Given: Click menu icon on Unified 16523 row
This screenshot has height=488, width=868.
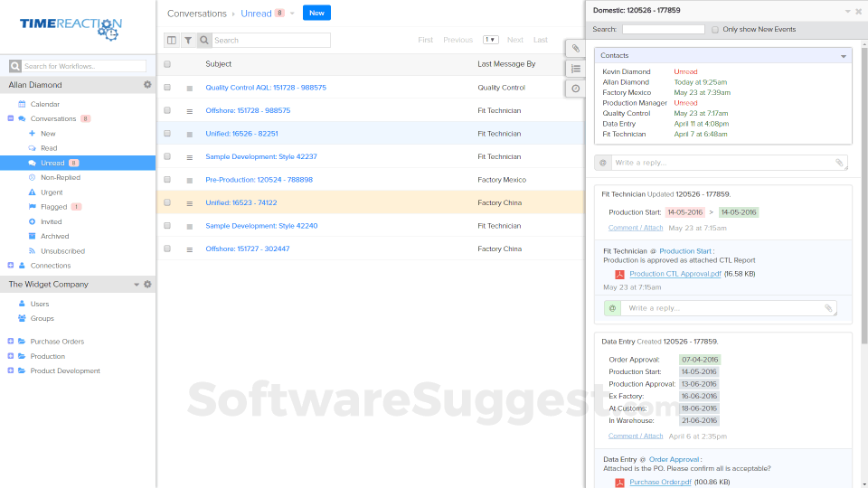Looking at the screenshot, I should click(x=189, y=203).
